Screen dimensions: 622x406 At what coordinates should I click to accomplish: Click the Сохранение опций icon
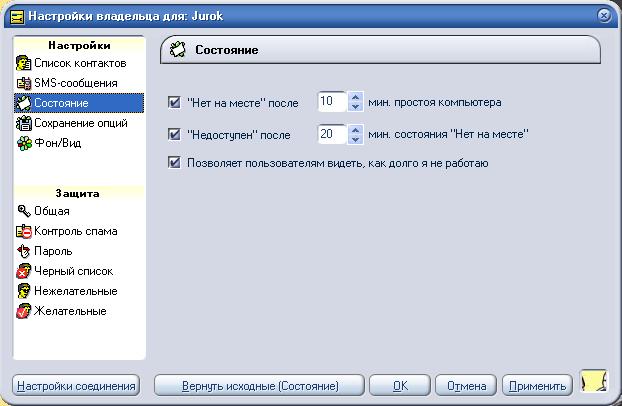click(x=24, y=124)
